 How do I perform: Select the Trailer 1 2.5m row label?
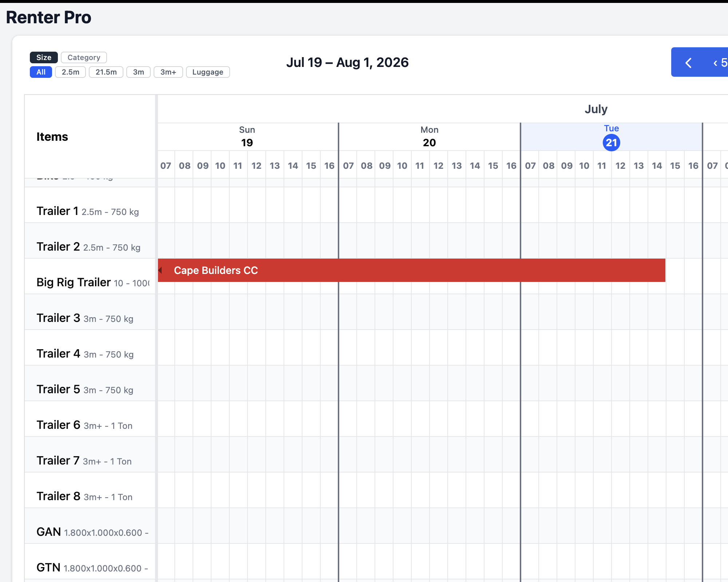tap(90, 205)
